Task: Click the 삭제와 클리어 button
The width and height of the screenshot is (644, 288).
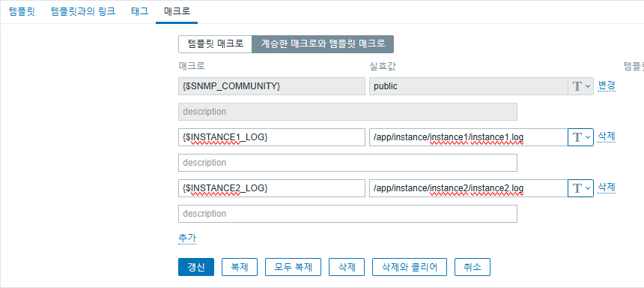Action: [409, 267]
